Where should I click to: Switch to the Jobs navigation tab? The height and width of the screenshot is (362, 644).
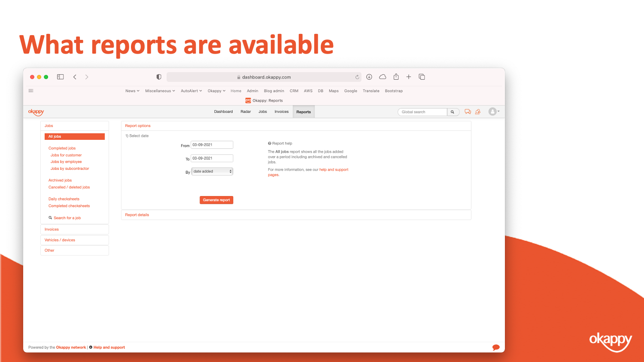point(263,112)
